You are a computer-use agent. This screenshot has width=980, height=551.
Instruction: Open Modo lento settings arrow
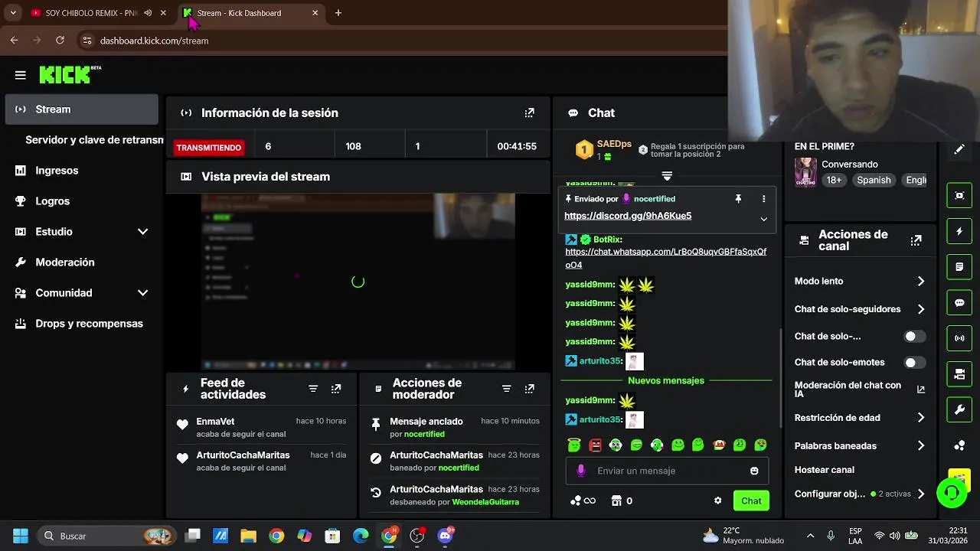921,282
